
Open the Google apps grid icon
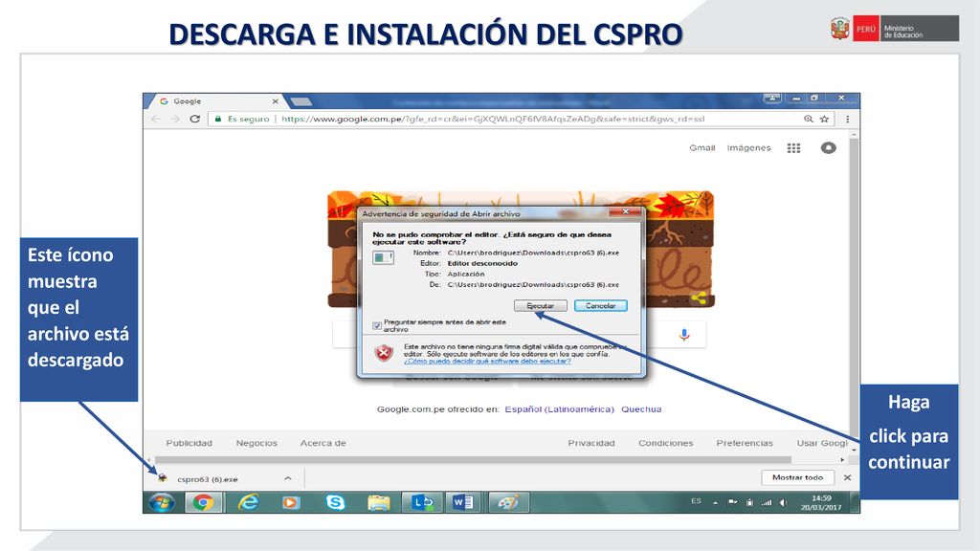point(793,148)
